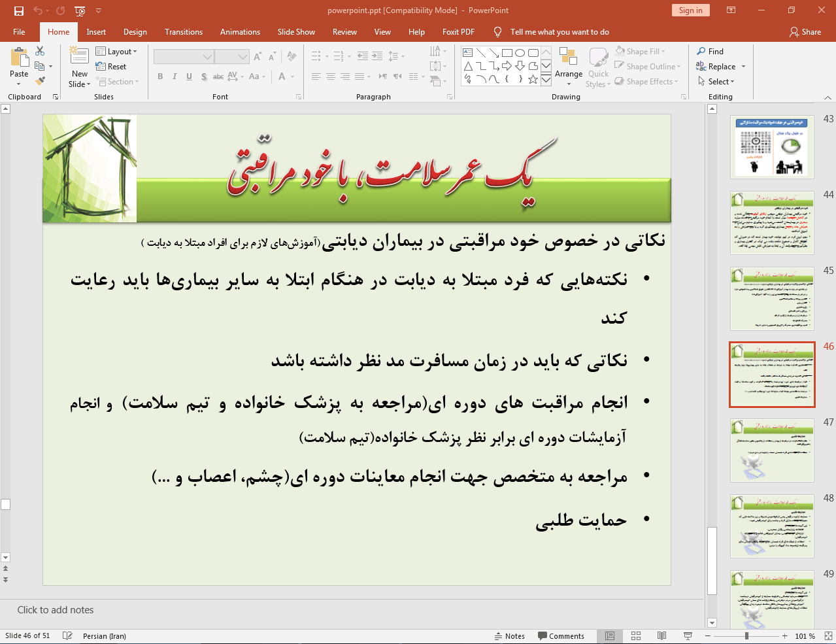Select slide 47 thumbnail
Screen dimensions: 836x644
click(x=773, y=450)
